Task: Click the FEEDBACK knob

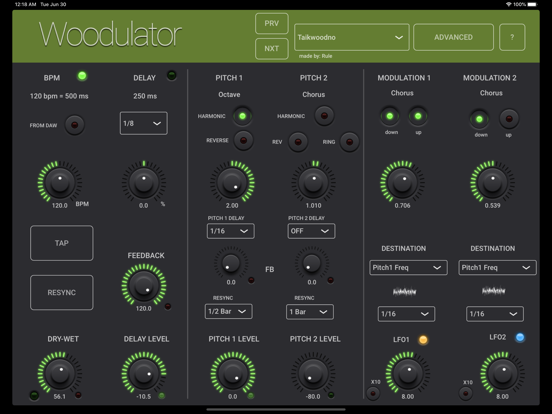Action: 144,286
